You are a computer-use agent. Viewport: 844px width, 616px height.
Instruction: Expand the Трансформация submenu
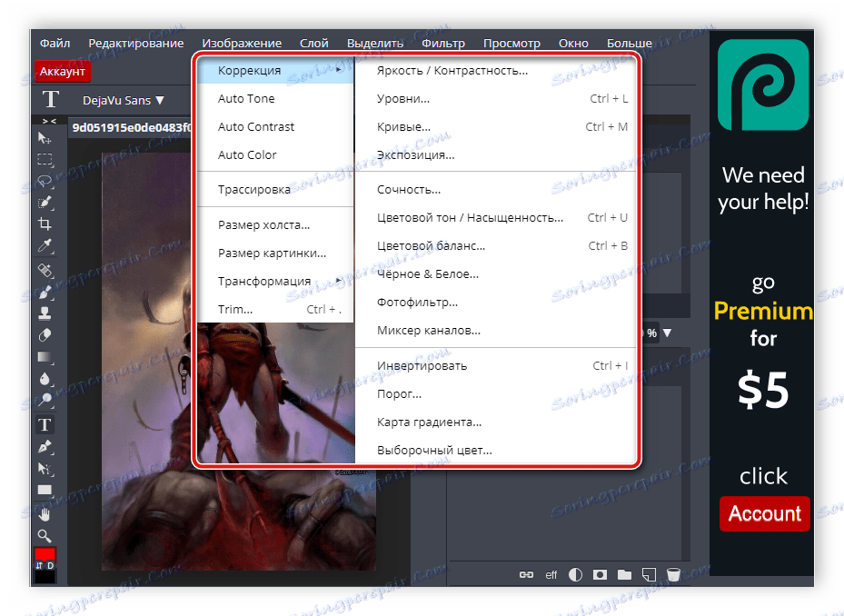[276, 281]
